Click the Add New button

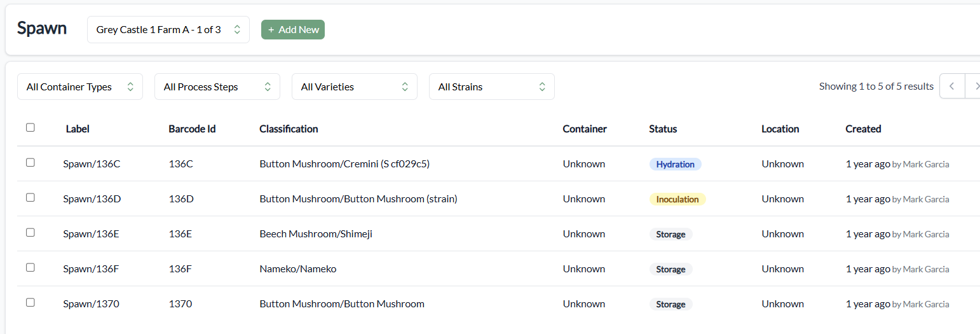point(293,30)
